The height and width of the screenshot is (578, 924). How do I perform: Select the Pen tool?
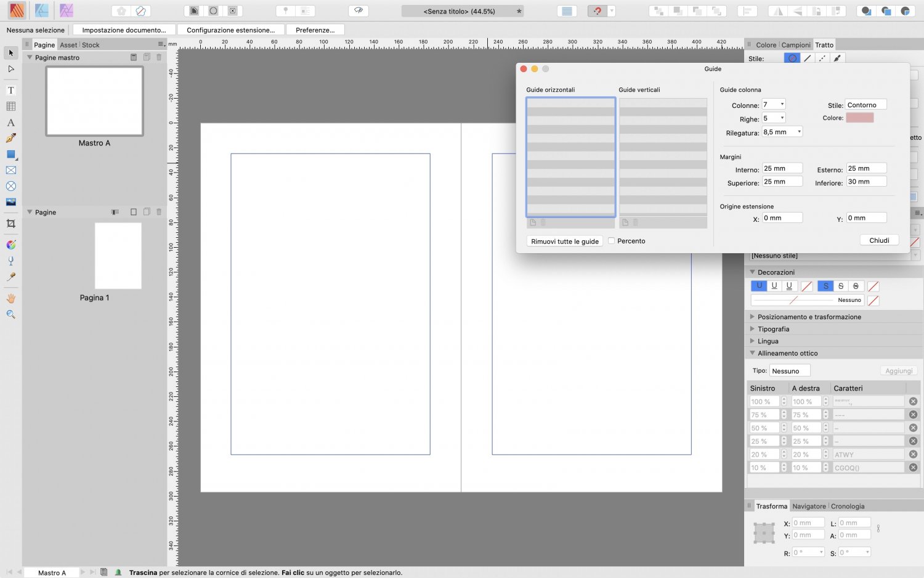coord(10,138)
